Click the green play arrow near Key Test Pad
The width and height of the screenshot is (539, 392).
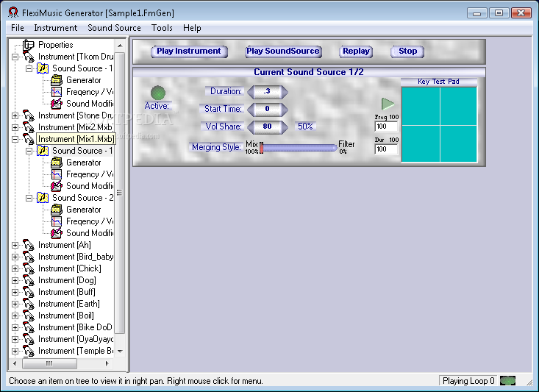click(x=388, y=104)
